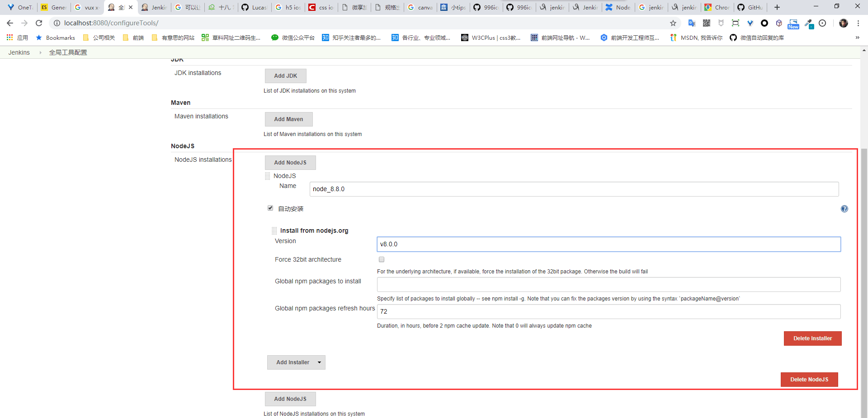The height and width of the screenshot is (418, 868).
Task: Click the Delete Installer button
Action: (812, 338)
